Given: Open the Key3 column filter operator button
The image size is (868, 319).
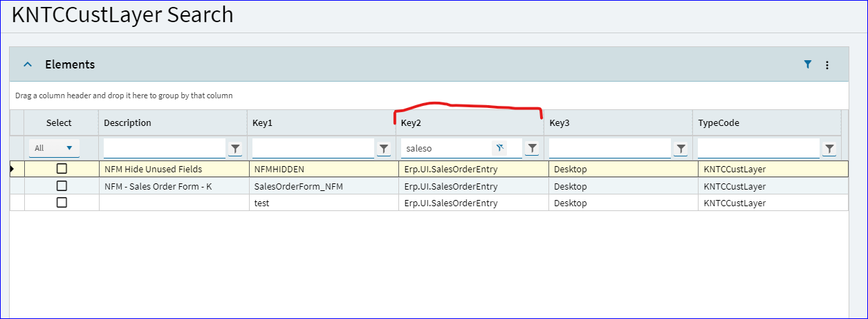Looking at the screenshot, I should pyautogui.click(x=681, y=148).
